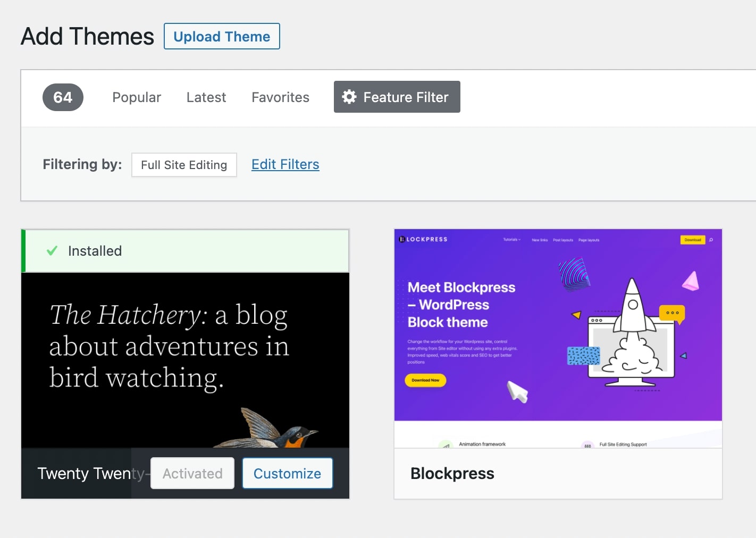Click the Download Now button in preview

point(425,381)
